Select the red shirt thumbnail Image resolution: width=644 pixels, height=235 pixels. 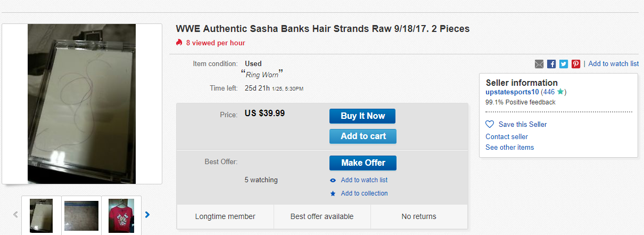point(121,215)
